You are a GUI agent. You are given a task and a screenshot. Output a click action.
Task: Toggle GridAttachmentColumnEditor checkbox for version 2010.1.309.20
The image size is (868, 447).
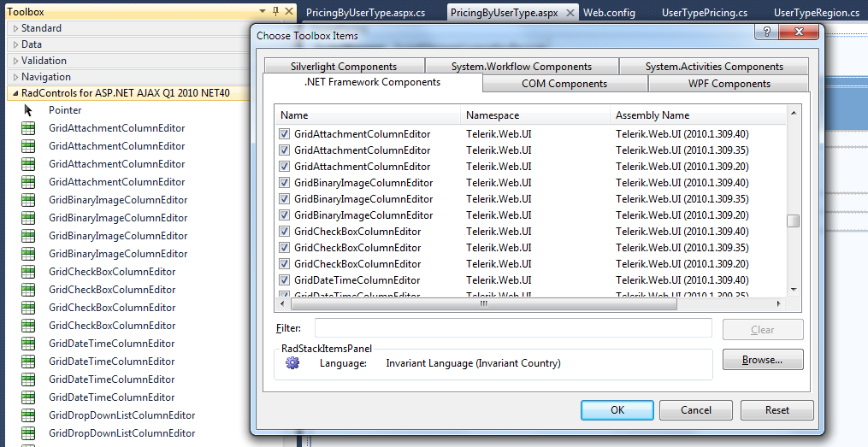pos(284,167)
